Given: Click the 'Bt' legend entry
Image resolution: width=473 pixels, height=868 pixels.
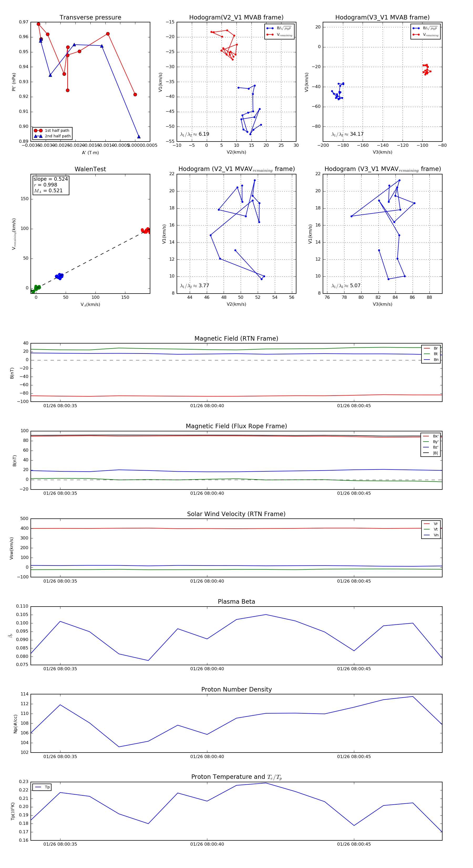Looking at the screenshot, I should (x=431, y=354).
